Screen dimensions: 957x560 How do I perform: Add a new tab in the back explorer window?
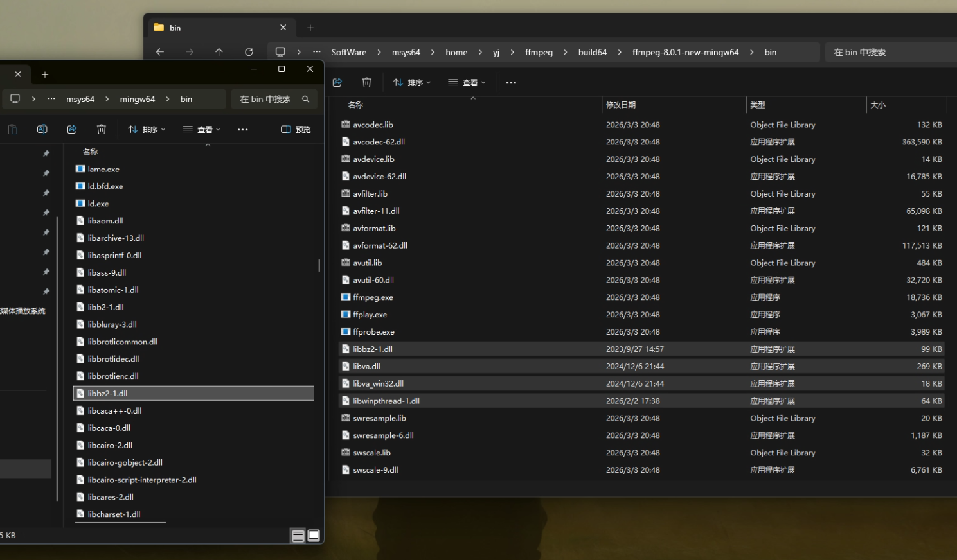tap(310, 28)
